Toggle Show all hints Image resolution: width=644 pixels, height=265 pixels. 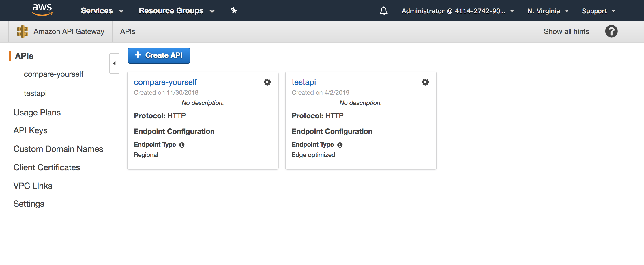[566, 31]
